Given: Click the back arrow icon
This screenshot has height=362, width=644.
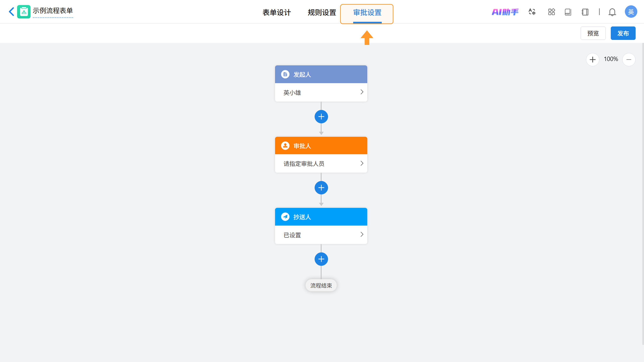Looking at the screenshot, I should click(11, 12).
